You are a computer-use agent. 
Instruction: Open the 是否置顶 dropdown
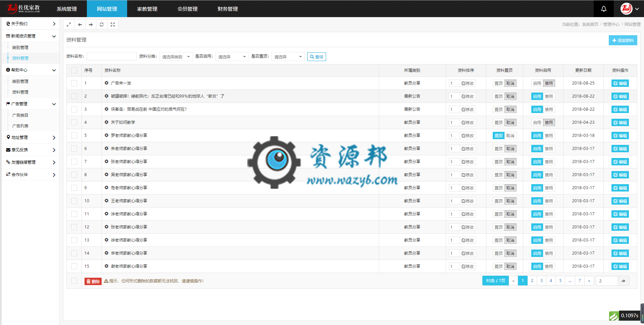tap(288, 57)
